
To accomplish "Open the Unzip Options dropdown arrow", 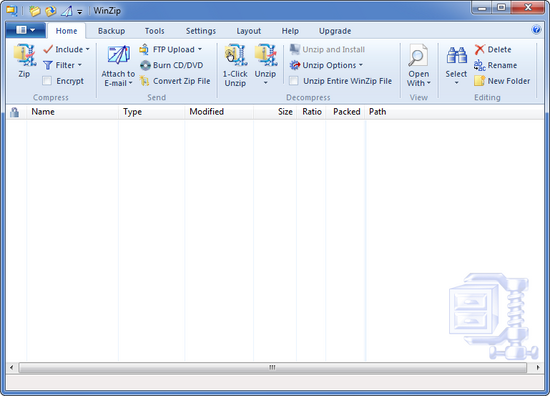I will pos(361,65).
